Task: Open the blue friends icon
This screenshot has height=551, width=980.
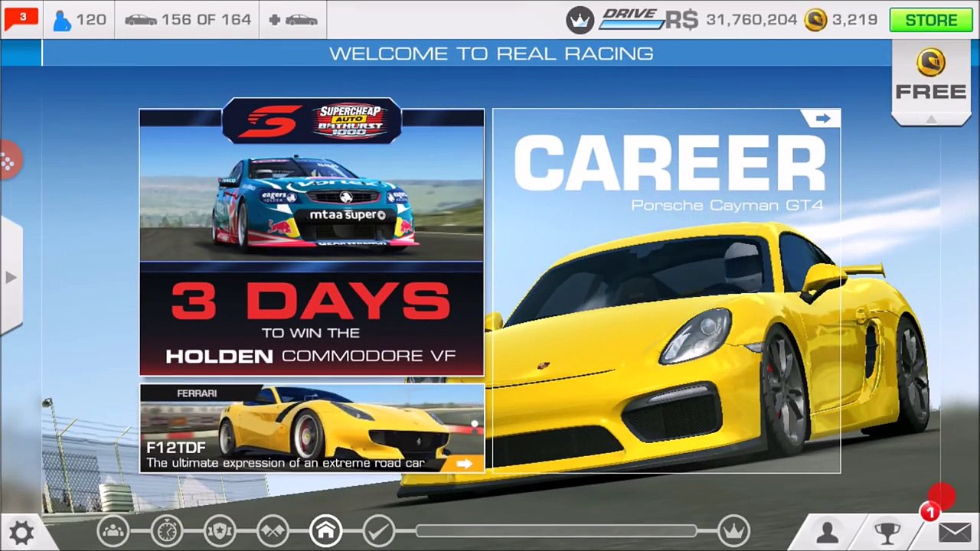Action: [62, 20]
